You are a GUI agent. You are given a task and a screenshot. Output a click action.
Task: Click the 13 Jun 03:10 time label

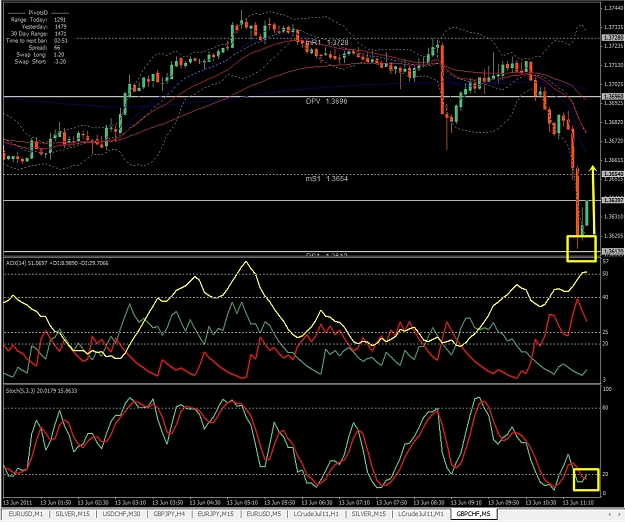pyautogui.click(x=130, y=502)
